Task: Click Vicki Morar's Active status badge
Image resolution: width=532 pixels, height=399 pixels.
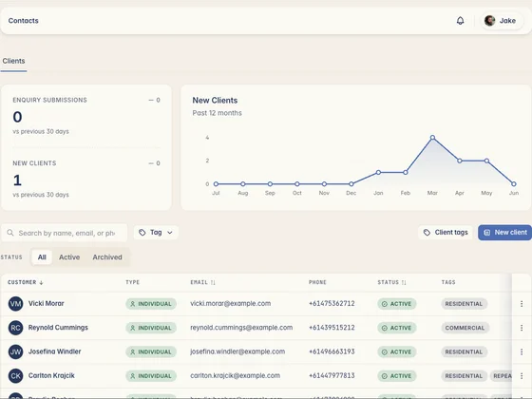Action: coord(397,304)
